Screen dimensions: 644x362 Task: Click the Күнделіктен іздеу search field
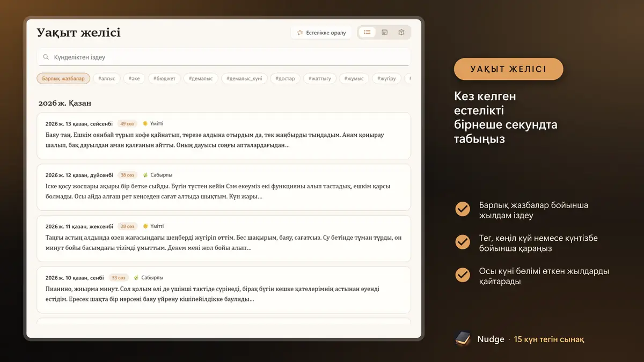(x=224, y=57)
